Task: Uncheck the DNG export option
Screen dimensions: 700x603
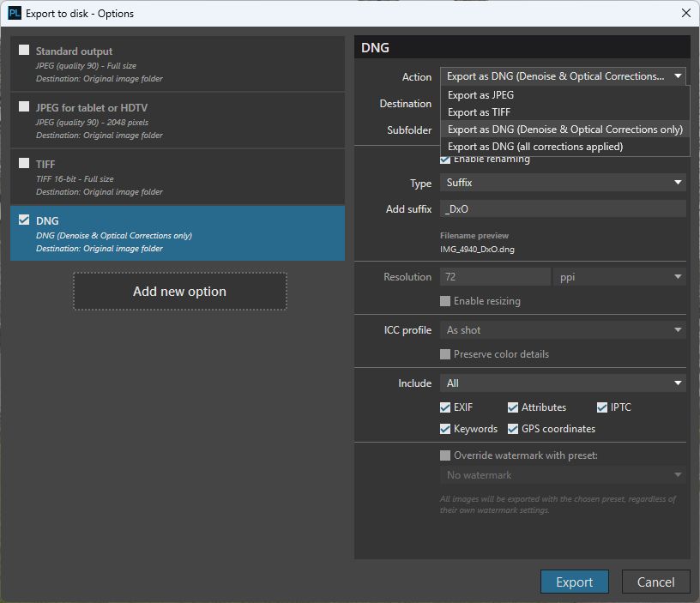Action: click(x=24, y=220)
